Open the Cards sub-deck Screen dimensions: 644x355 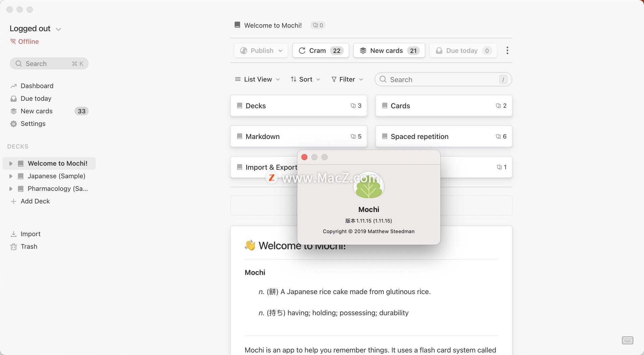click(x=444, y=106)
